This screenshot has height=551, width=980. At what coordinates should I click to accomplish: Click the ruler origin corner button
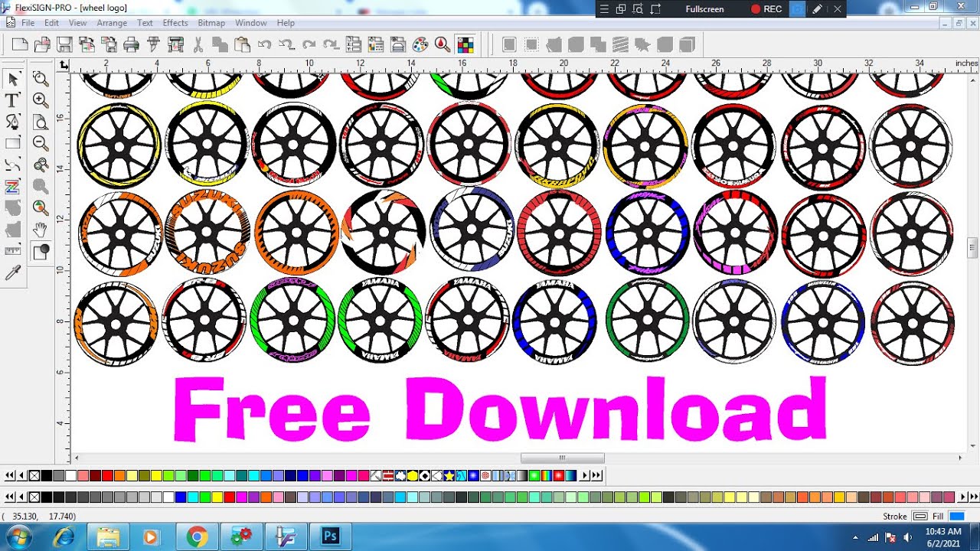(x=64, y=65)
